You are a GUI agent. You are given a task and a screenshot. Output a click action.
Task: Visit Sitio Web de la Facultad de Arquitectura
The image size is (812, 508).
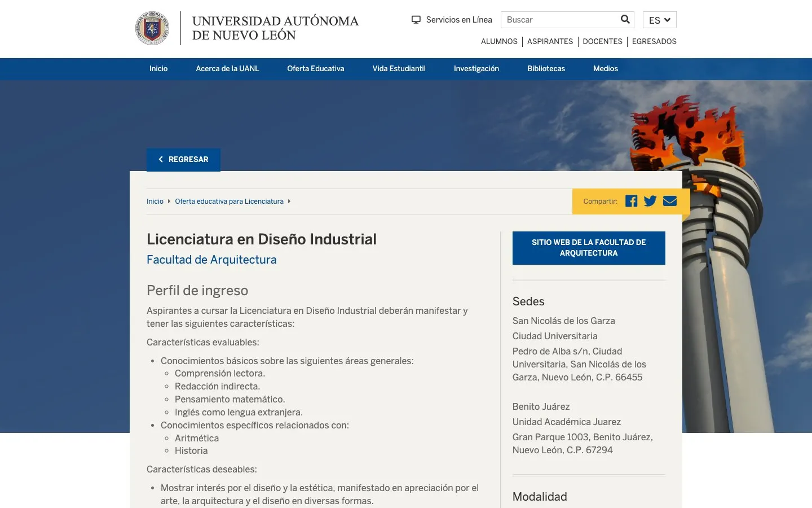pyautogui.click(x=589, y=248)
